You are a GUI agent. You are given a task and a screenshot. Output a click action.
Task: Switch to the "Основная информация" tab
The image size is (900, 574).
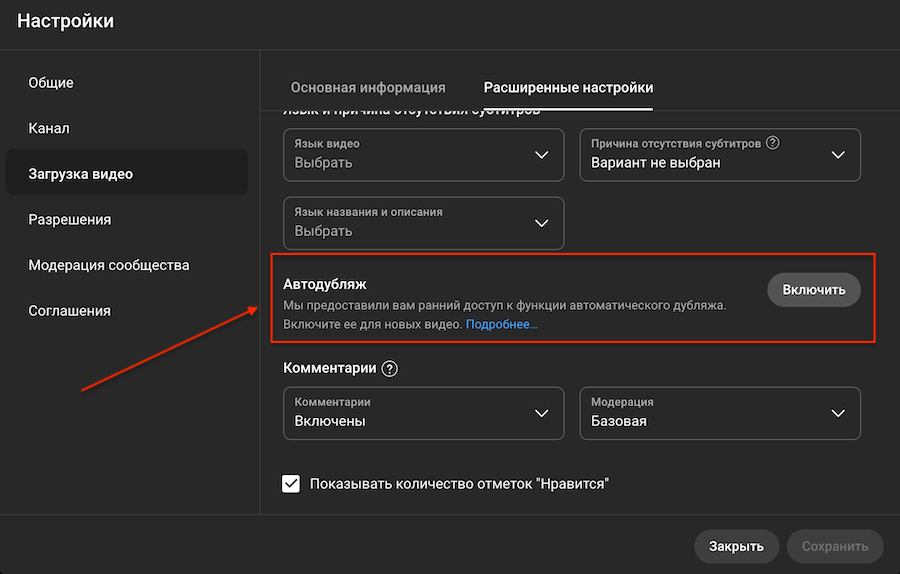[368, 88]
